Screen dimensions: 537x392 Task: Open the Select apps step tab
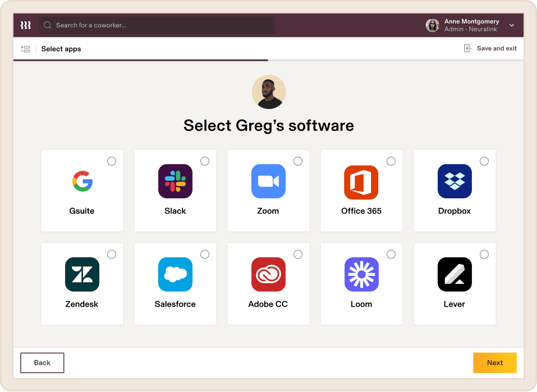[x=61, y=48]
